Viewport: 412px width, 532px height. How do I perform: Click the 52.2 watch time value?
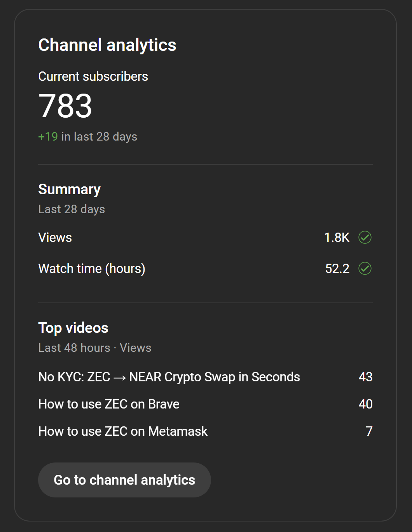[337, 268]
